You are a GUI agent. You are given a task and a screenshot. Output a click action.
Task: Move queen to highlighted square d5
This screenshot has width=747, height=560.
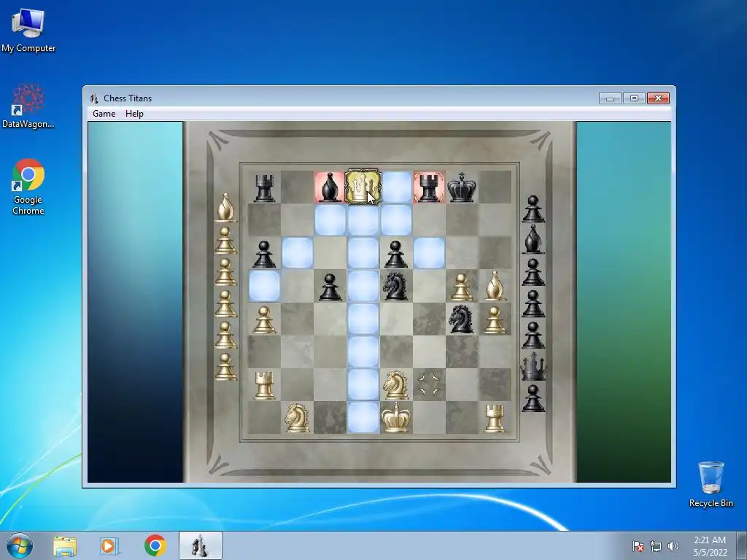363,286
